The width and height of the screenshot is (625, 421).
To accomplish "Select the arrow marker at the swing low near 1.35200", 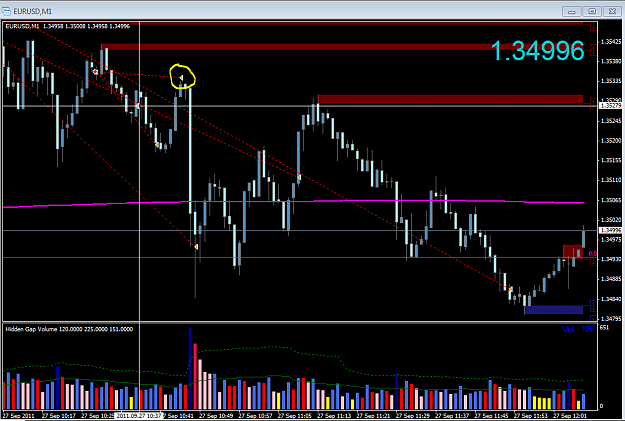I will (157, 144).
